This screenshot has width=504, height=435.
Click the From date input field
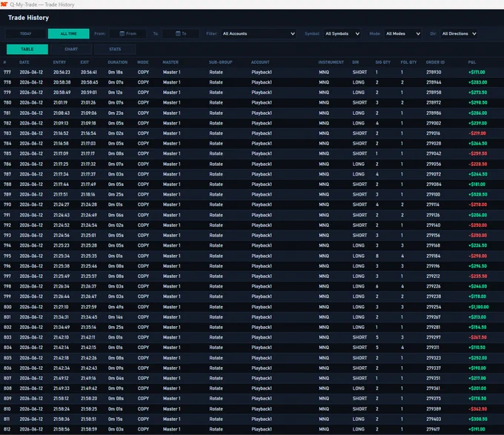coord(128,33)
